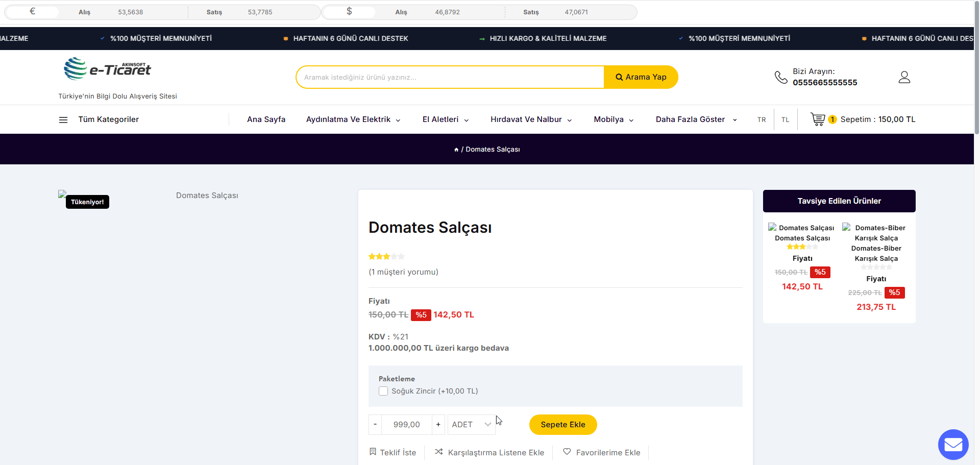Screen dimensions: 980x465
Task: Open the blue mail chat bubble
Action: pyautogui.click(x=953, y=445)
